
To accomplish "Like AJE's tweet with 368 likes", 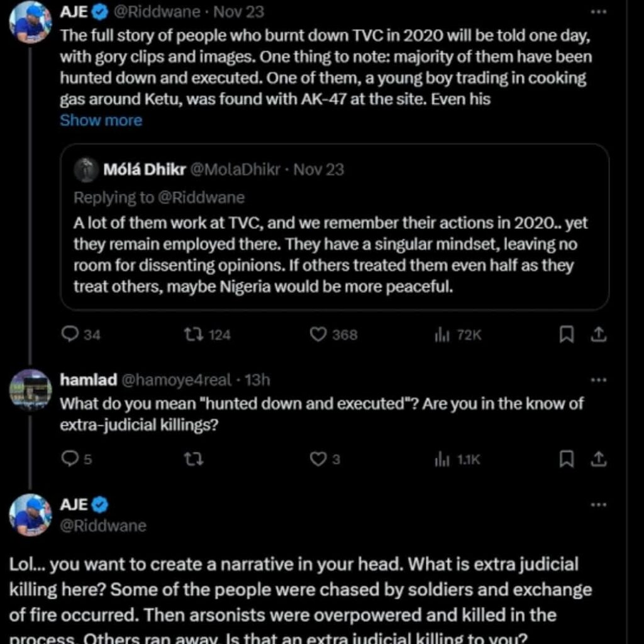I will coord(318,335).
